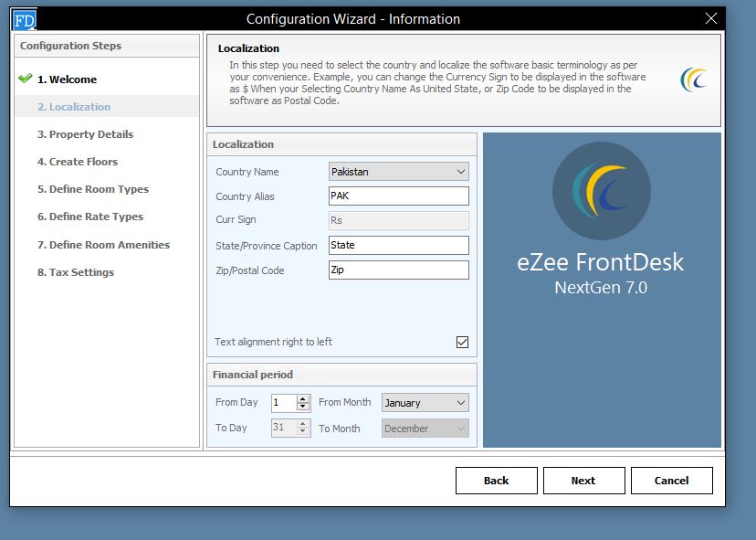Increase the To Day value with up arrow
Viewport: 756px width, 540px height.
[x=303, y=424]
